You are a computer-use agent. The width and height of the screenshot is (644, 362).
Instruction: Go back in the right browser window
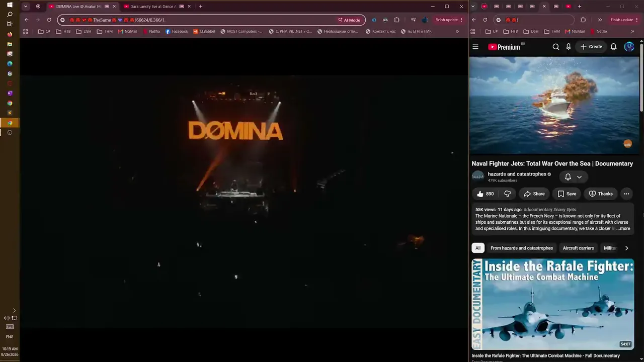click(474, 20)
